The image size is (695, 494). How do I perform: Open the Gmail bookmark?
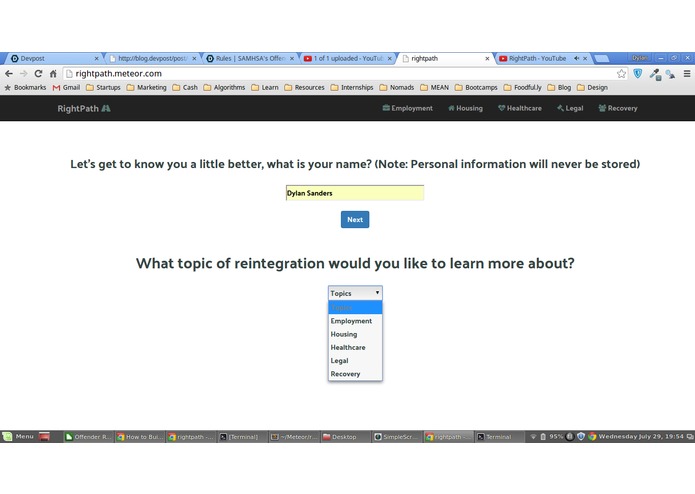pos(66,87)
